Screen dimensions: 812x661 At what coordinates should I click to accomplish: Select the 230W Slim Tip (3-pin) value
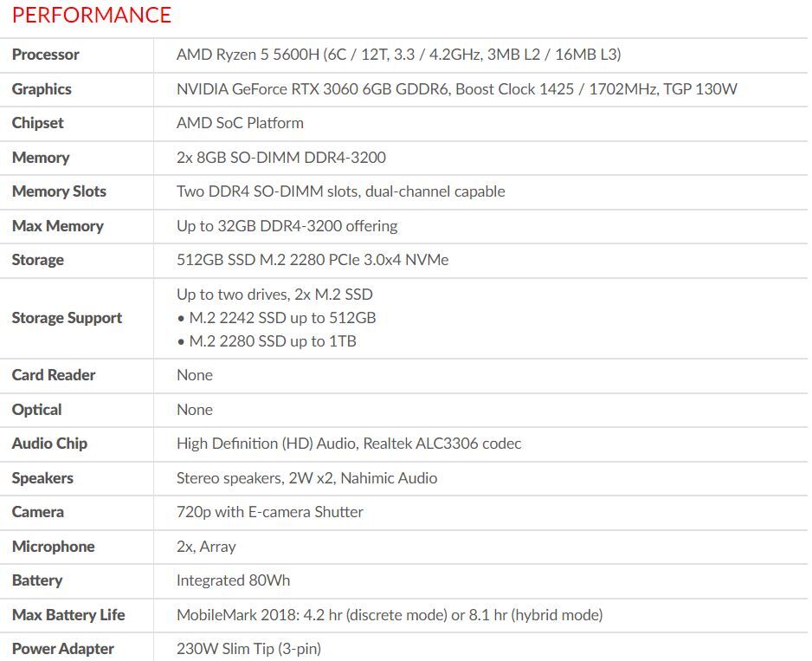[x=248, y=649]
